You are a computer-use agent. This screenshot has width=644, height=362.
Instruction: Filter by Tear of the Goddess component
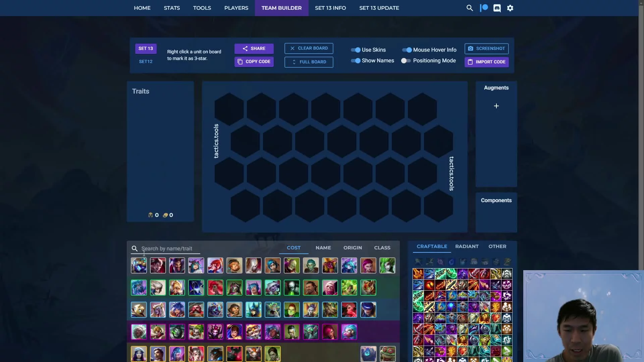[x=451, y=261]
